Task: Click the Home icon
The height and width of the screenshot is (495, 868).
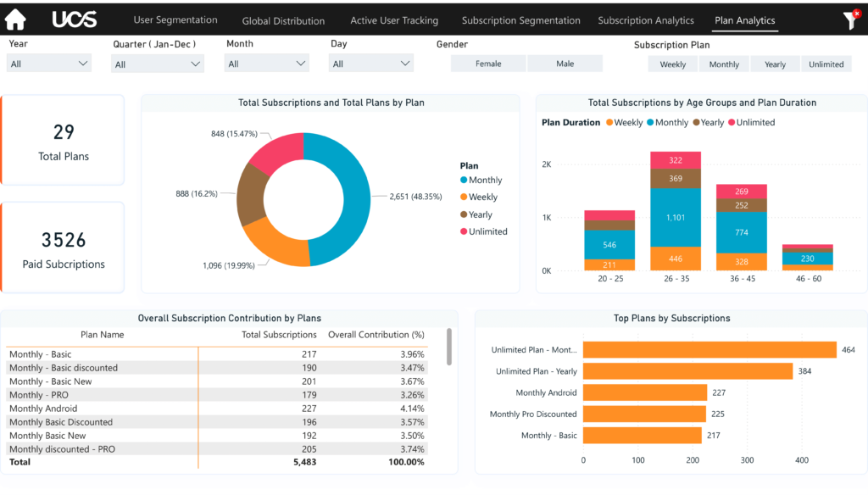Action: point(15,19)
